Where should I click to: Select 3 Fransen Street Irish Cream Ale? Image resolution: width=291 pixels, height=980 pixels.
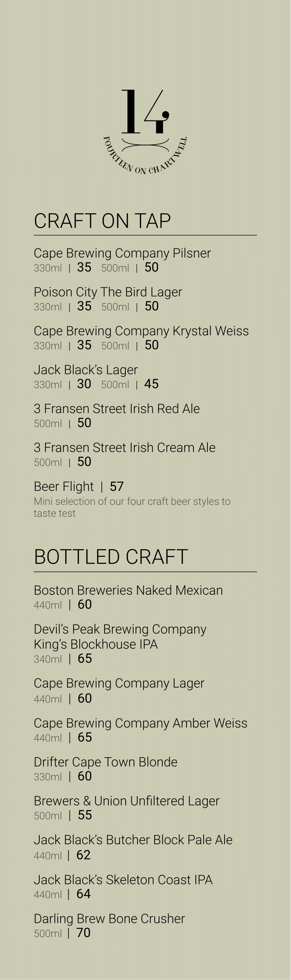click(x=124, y=448)
